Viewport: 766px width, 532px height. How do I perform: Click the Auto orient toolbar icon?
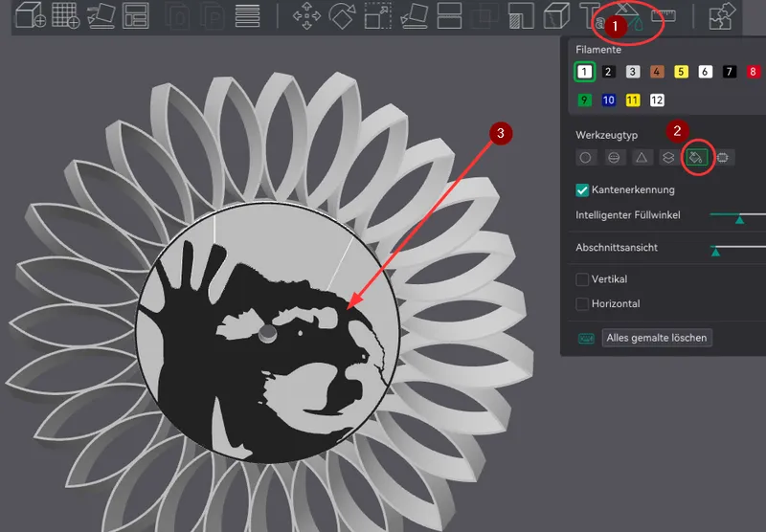(x=101, y=15)
